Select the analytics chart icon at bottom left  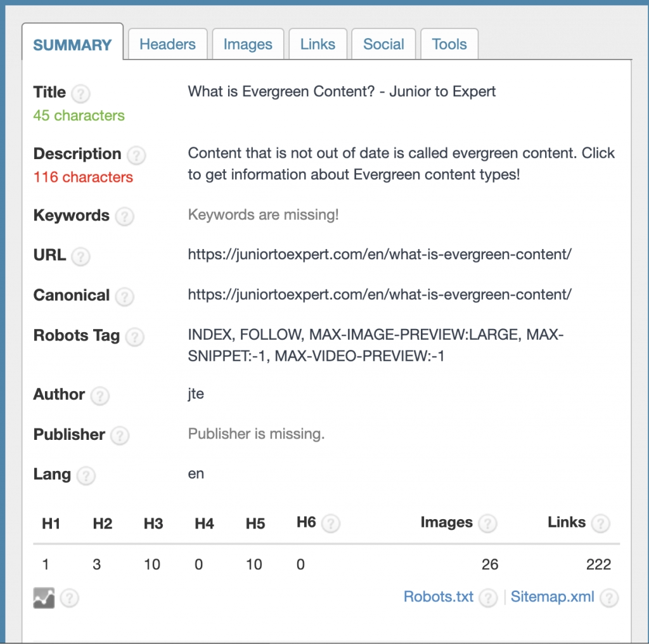(x=43, y=598)
